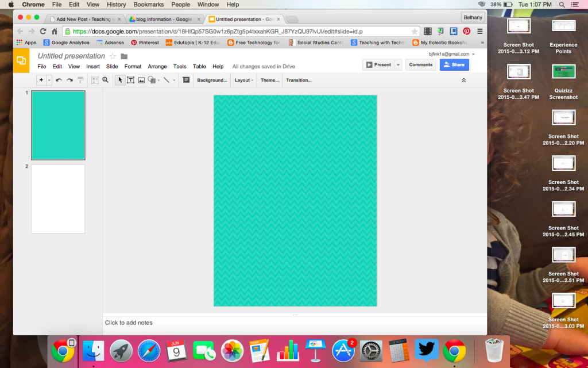588x368 pixels.
Task: Open Finder from the dock
Action: click(x=93, y=351)
